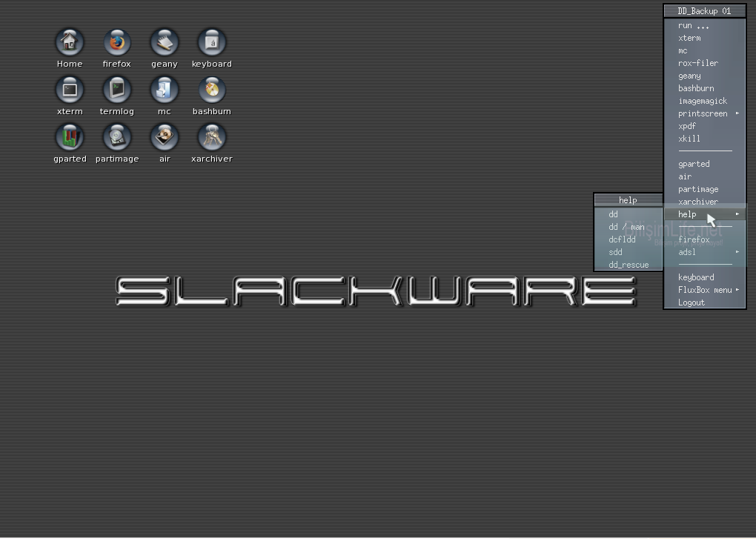This screenshot has width=756, height=539.
Task: Expand the printscreen submenu
Action: coord(705,113)
